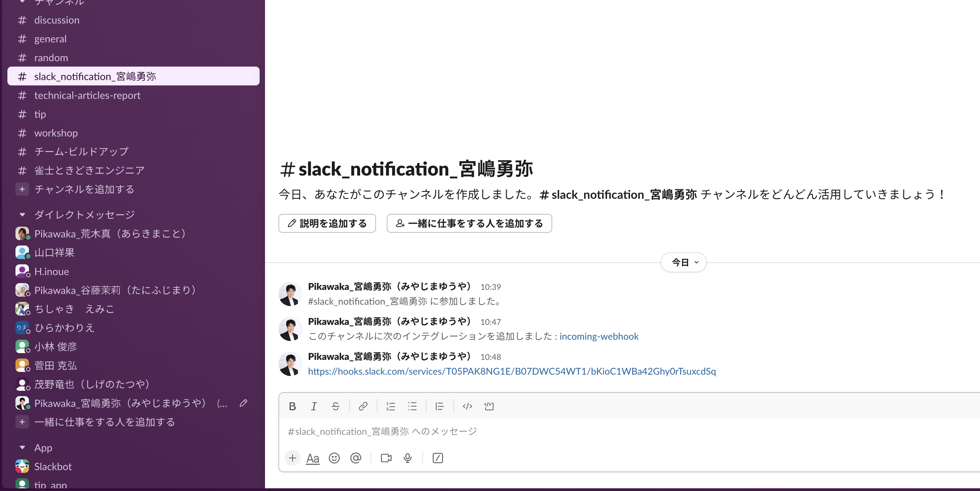Open the workshop channel
The width and height of the screenshot is (980, 491).
pos(134,133)
